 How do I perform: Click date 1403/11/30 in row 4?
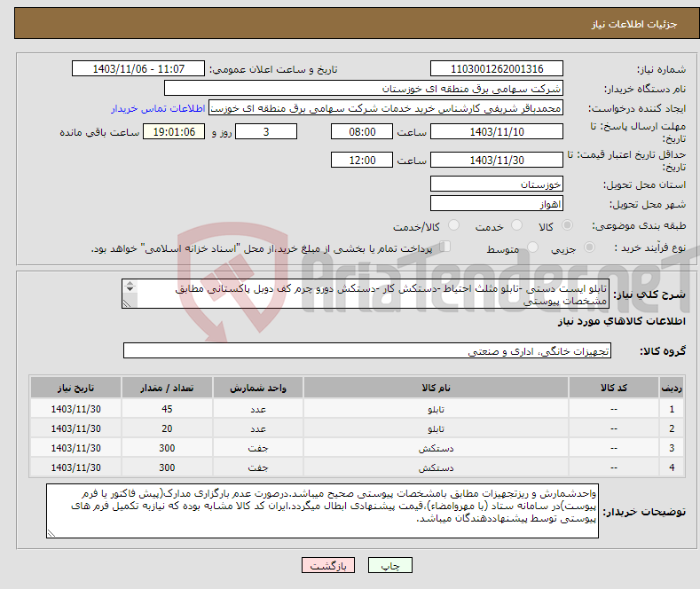pyautogui.click(x=76, y=468)
